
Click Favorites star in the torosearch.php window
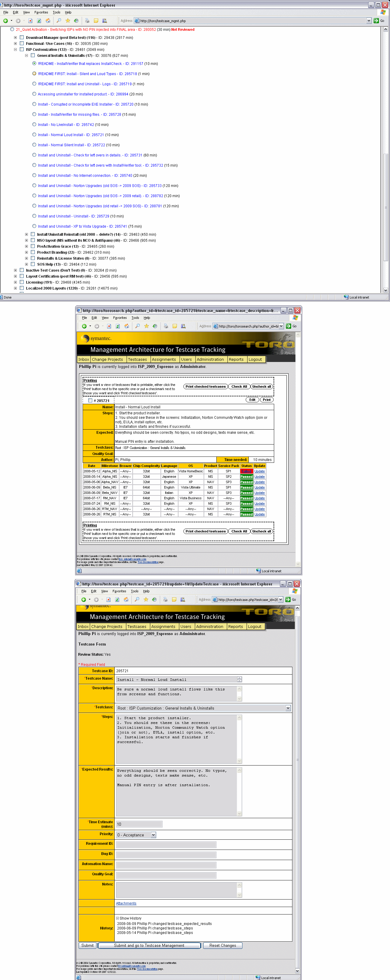(146, 326)
